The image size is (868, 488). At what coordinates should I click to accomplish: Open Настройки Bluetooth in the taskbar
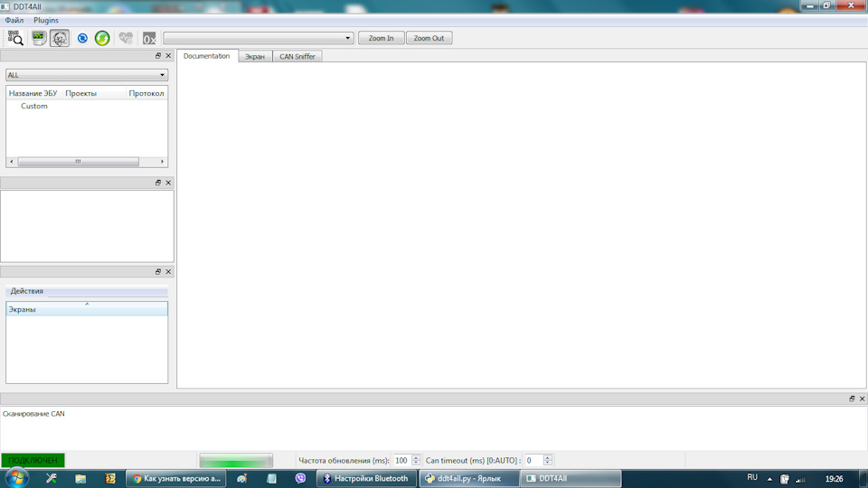(x=365, y=478)
